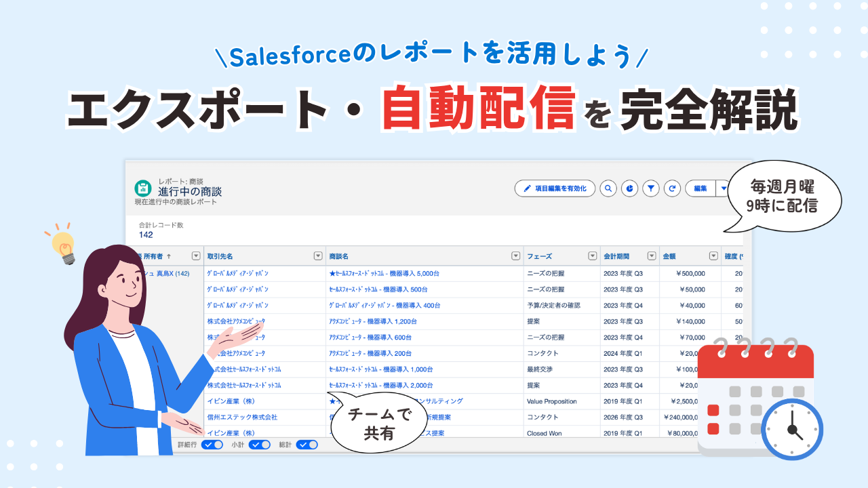868x488 pixels.
Task: Toggle the 小計 switch
Action: click(x=260, y=445)
